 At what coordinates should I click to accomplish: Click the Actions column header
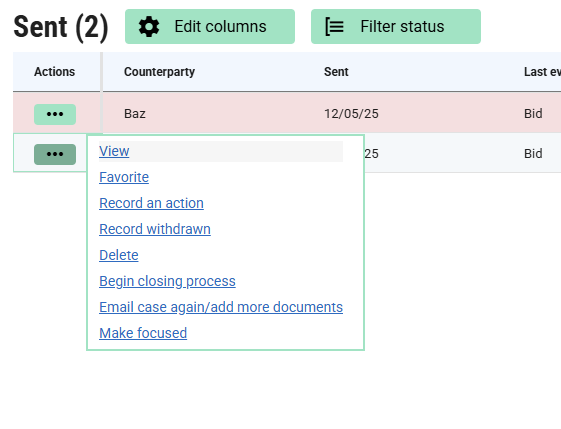point(54,72)
